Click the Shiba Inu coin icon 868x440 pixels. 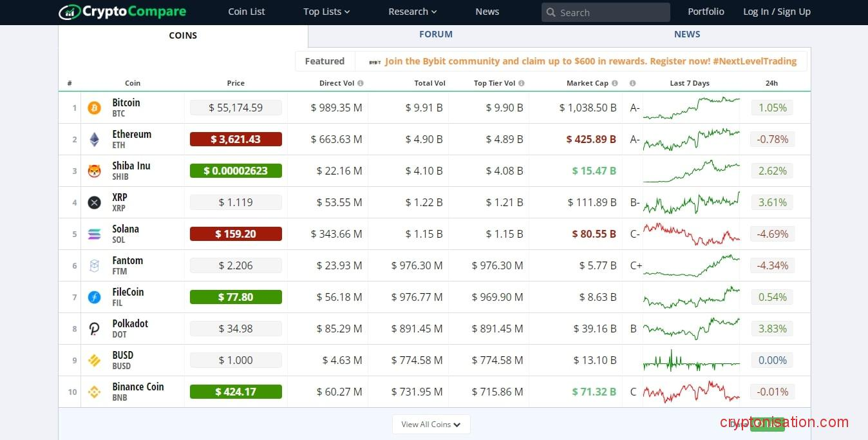pyautogui.click(x=95, y=171)
